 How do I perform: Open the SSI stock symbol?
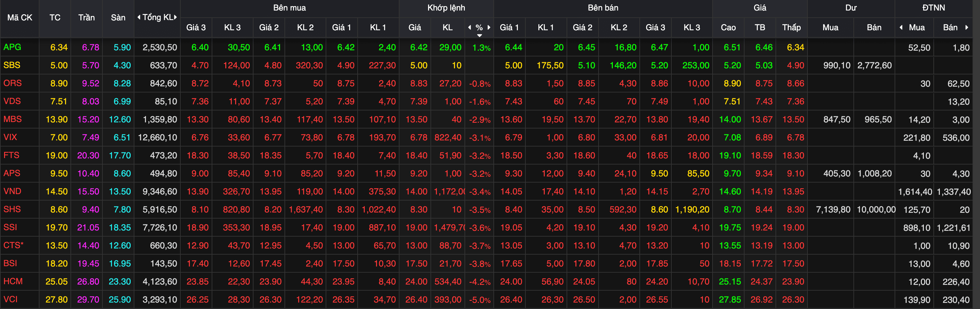coord(10,227)
